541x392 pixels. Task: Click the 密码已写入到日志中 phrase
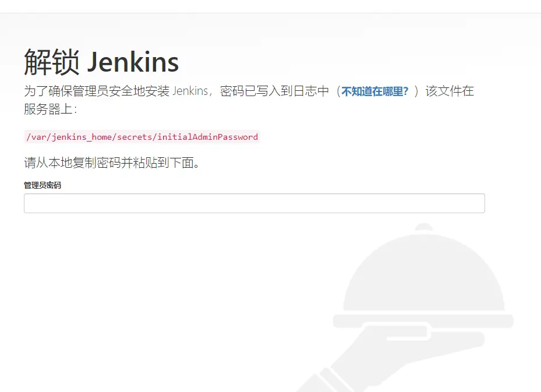(x=275, y=91)
